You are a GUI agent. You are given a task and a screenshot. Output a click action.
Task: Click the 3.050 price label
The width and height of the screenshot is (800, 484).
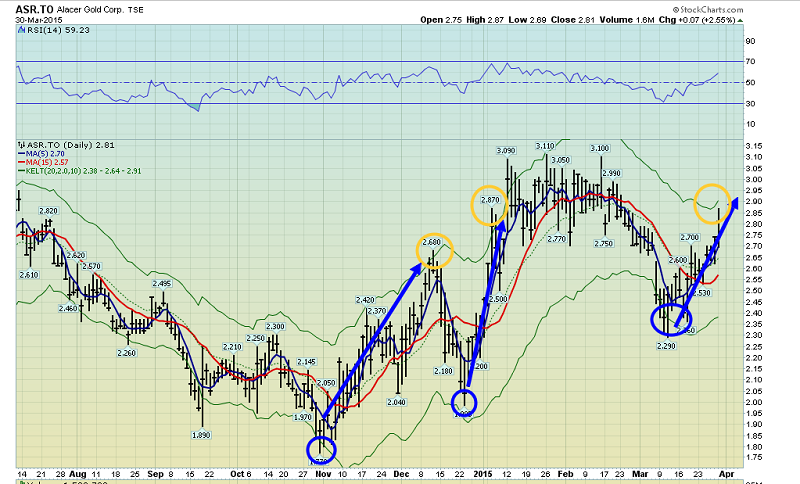pos(560,160)
